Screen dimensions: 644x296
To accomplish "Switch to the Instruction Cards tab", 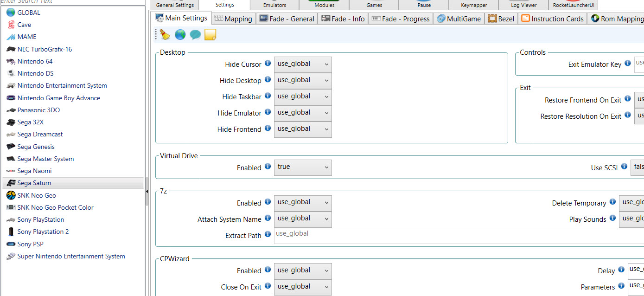I will coord(552,19).
